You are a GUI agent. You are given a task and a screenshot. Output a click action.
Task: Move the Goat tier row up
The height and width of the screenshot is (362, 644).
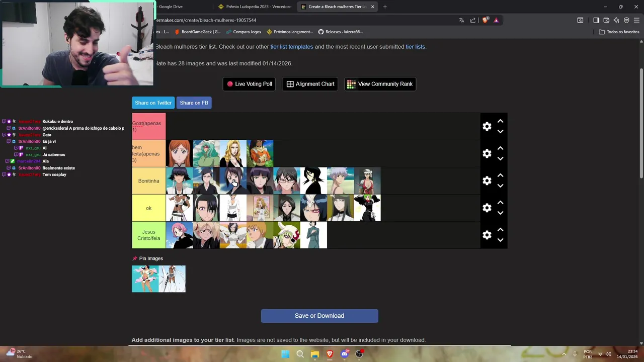pyautogui.click(x=500, y=121)
